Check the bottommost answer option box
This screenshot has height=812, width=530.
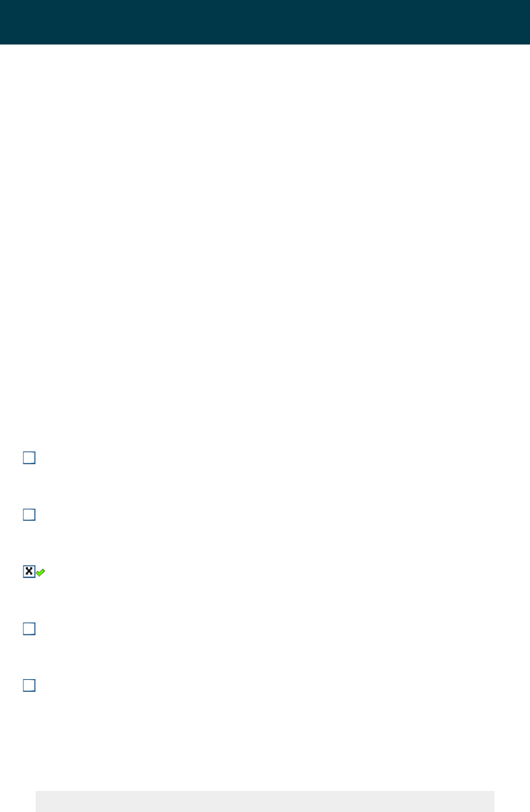point(29,686)
